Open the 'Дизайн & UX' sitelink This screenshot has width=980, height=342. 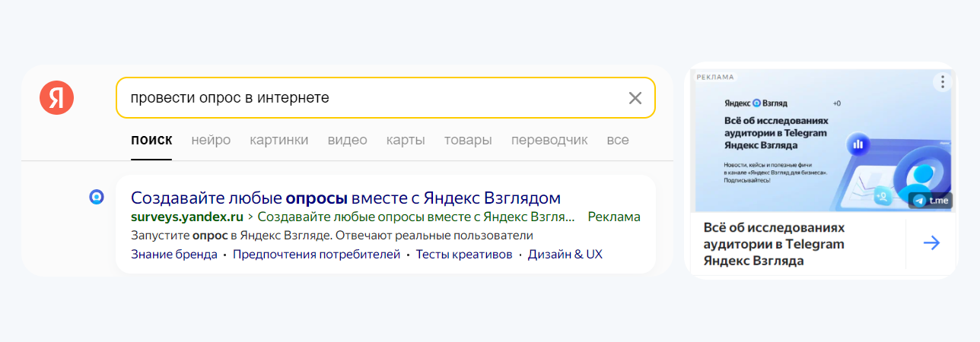pos(565,254)
